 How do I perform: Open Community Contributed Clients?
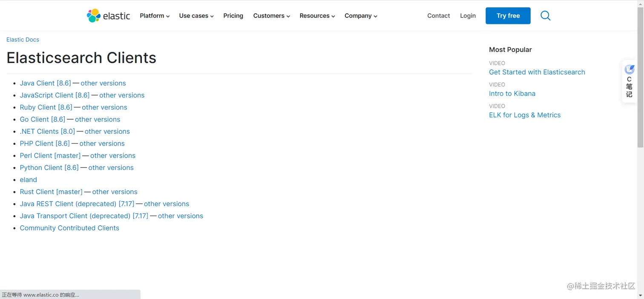pyautogui.click(x=69, y=228)
